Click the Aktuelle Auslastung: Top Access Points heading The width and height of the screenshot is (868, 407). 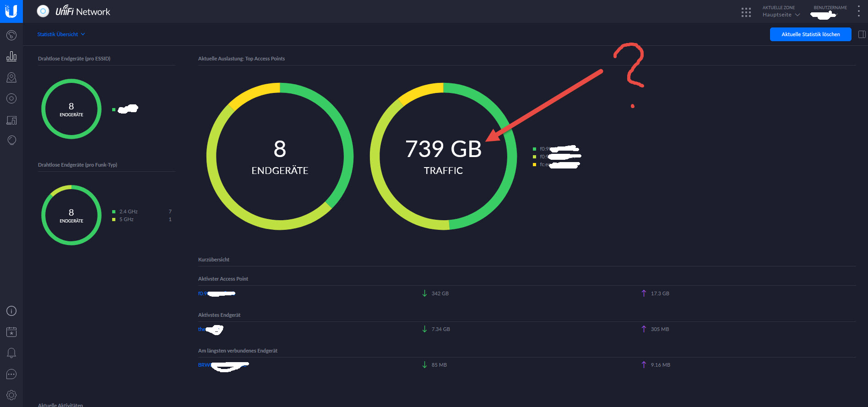pos(241,59)
